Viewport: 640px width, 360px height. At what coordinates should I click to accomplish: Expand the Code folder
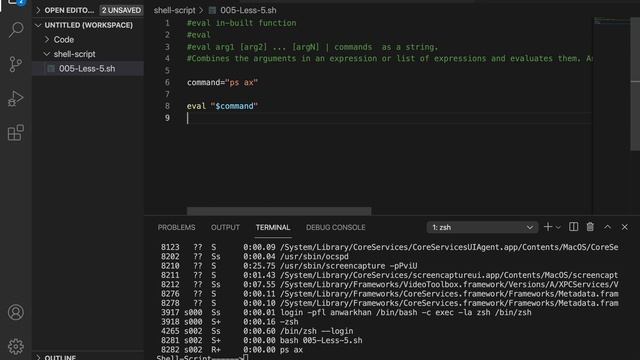(64, 40)
